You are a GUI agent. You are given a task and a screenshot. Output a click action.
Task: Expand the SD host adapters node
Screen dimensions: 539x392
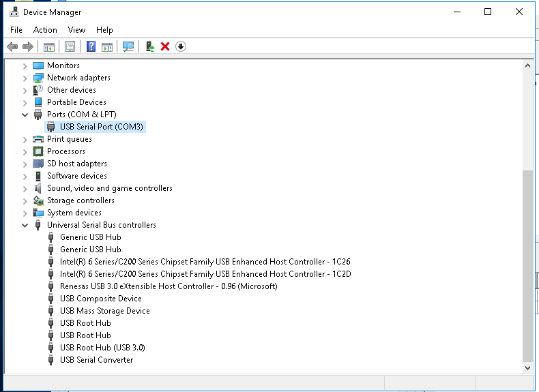25,164
